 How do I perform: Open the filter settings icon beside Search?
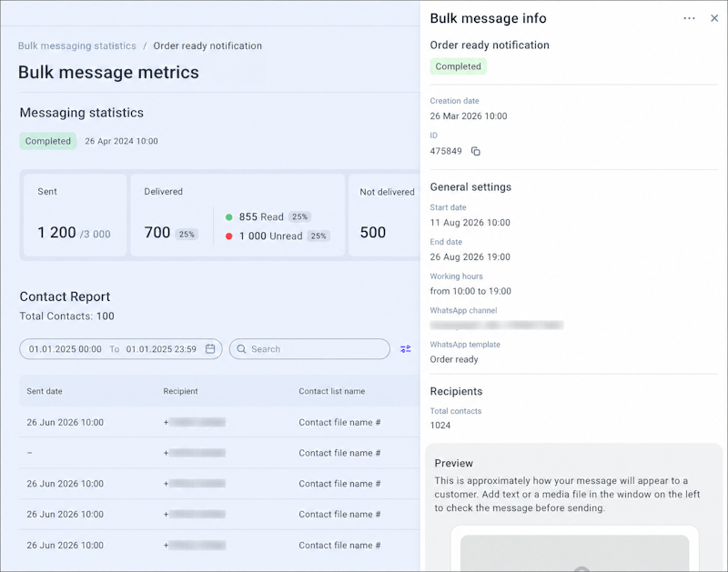pos(405,349)
